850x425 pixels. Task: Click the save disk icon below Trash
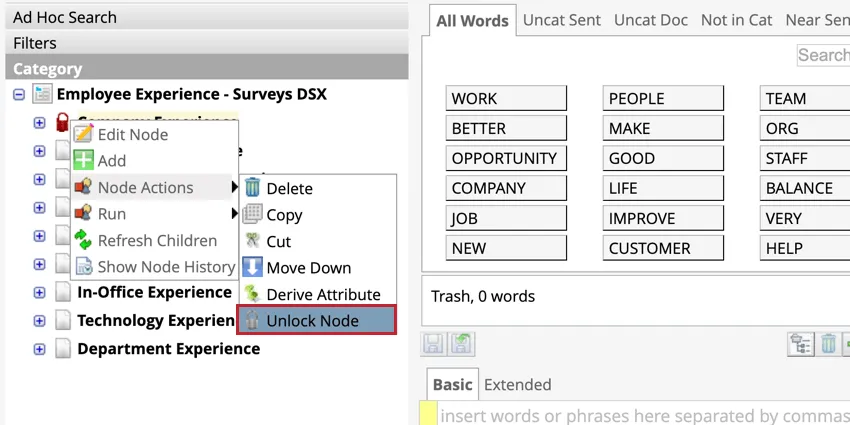(x=434, y=344)
